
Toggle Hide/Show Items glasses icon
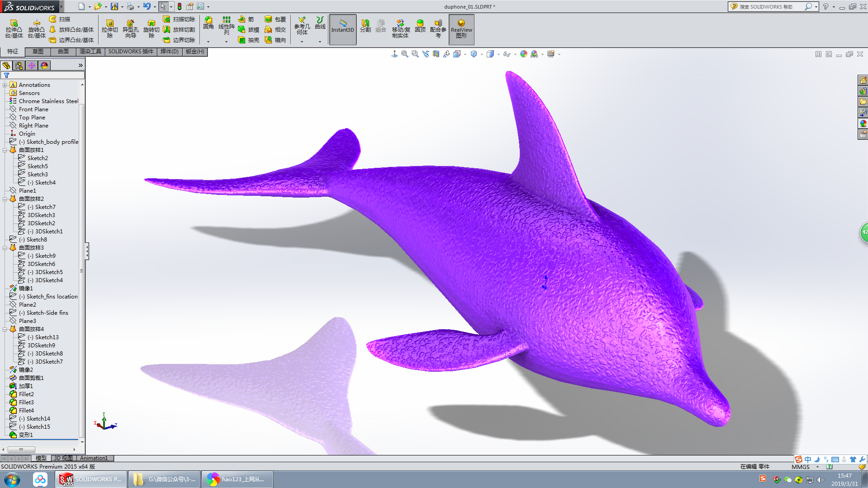coord(507,54)
